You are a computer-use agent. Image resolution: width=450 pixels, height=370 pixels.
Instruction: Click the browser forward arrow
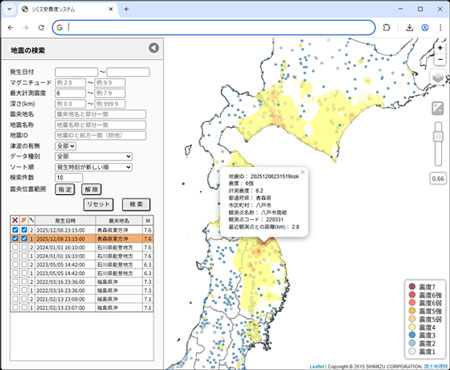26,28
